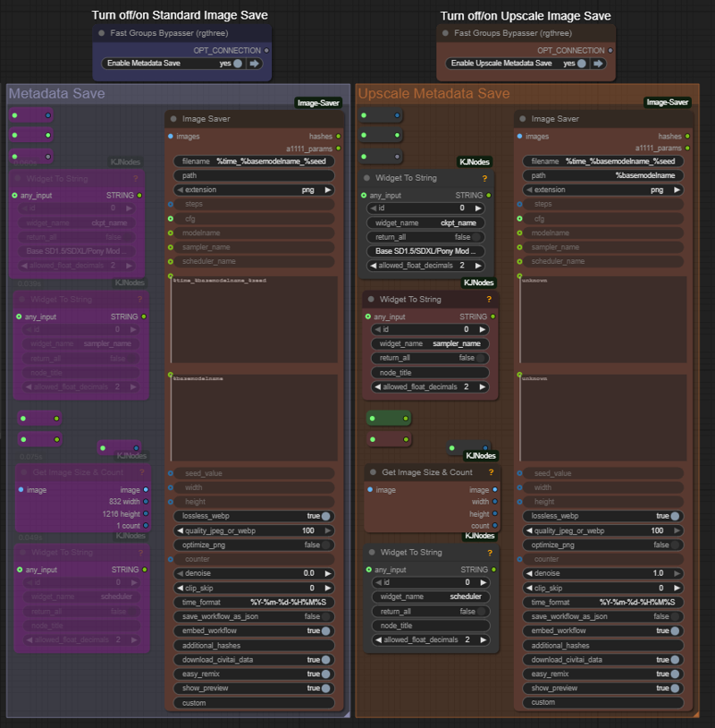The width and height of the screenshot is (715, 728).
Task: Collapse the Upscale Image Save Fast Groups Bypasser node
Action: pos(445,33)
